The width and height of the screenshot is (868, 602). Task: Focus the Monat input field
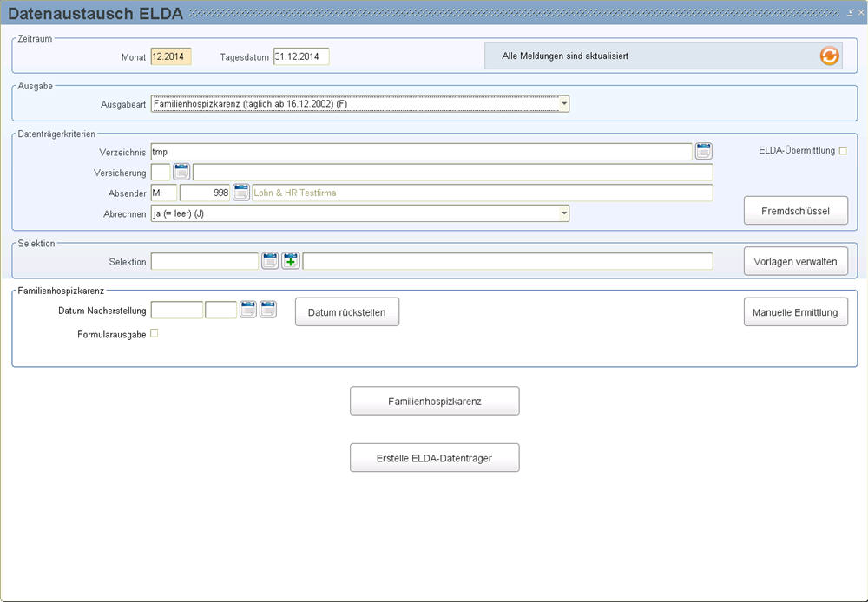[x=171, y=56]
